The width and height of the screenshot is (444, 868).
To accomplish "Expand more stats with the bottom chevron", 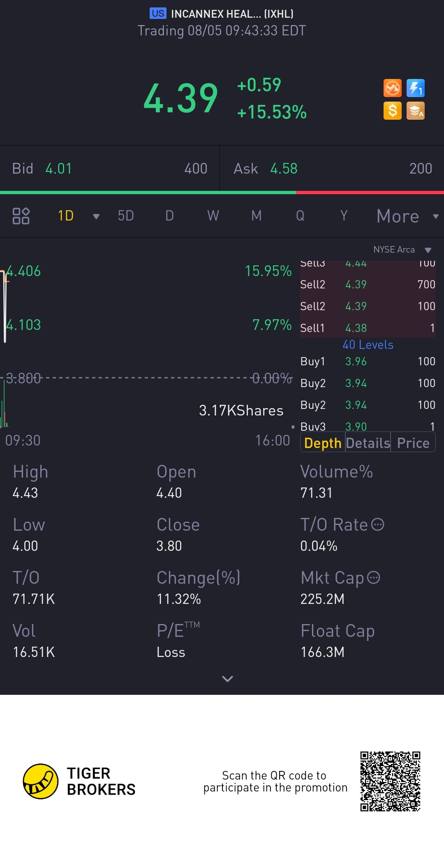I will pos(227,678).
